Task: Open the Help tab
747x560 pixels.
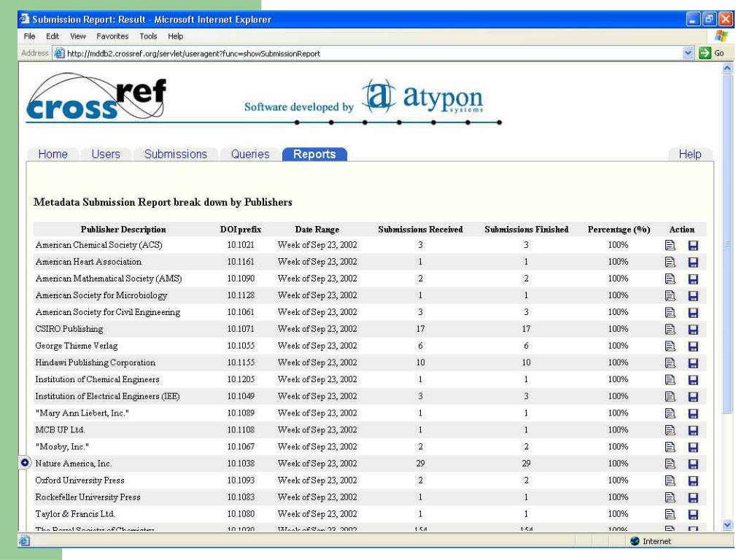Action: tap(689, 154)
